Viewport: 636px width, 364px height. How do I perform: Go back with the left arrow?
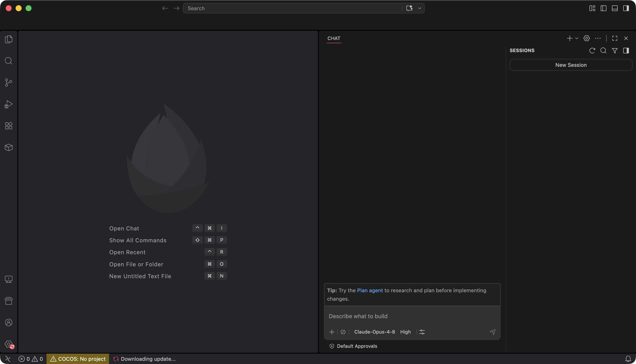click(x=165, y=8)
